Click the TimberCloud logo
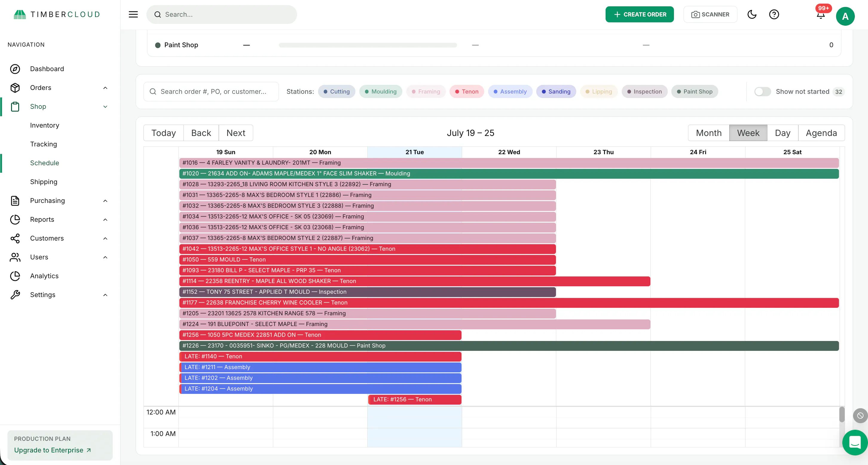Image resolution: width=868 pixels, height=465 pixels. coord(56,14)
